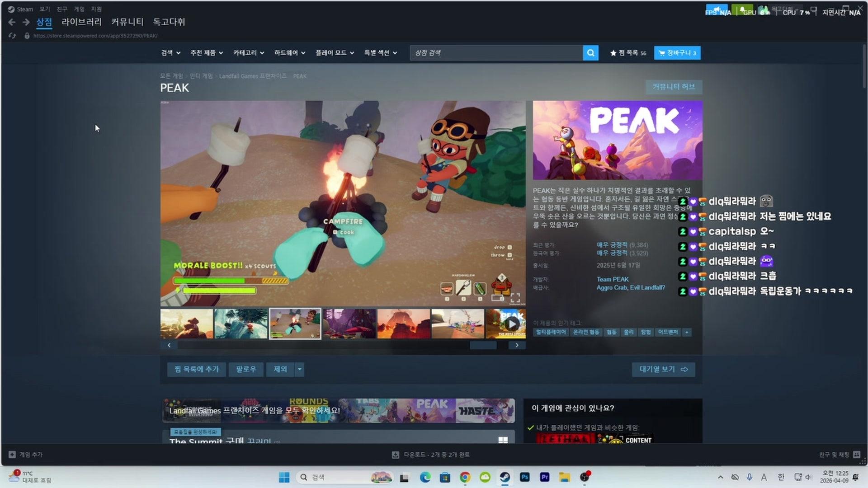Reload the page with the refresh icon
Viewport: 868px width, 488px height.
pyautogui.click(x=12, y=36)
